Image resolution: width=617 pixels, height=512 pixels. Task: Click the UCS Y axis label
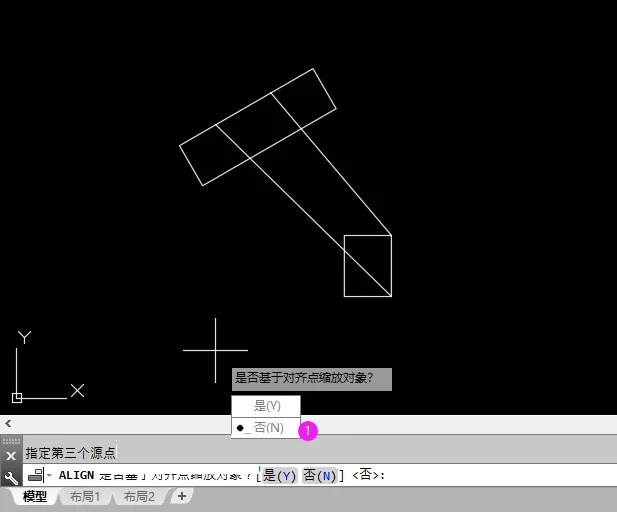24,337
